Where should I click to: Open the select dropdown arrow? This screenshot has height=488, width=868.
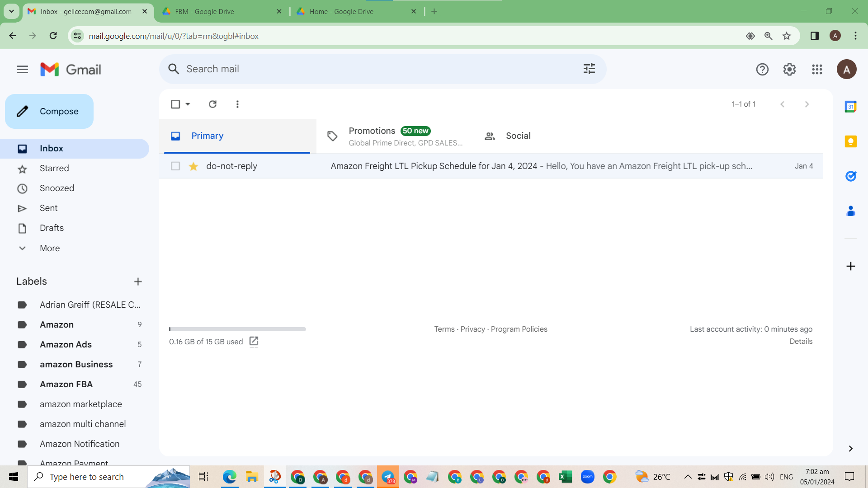pos(188,104)
